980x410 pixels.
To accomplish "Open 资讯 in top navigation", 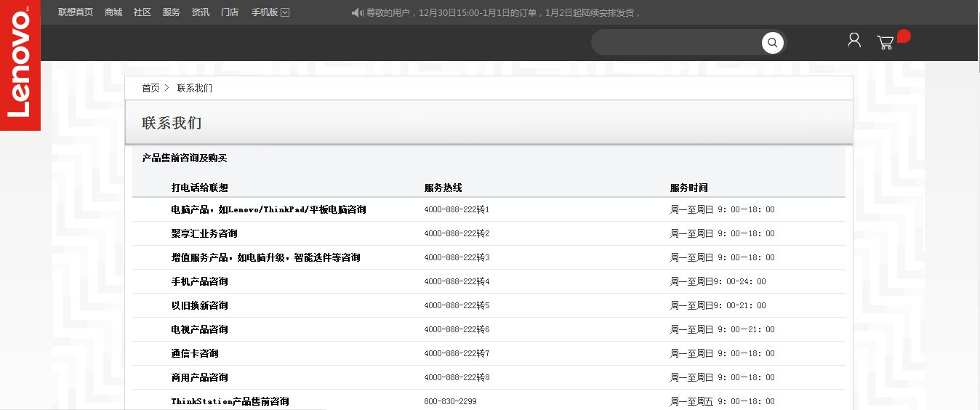I will (x=201, y=12).
